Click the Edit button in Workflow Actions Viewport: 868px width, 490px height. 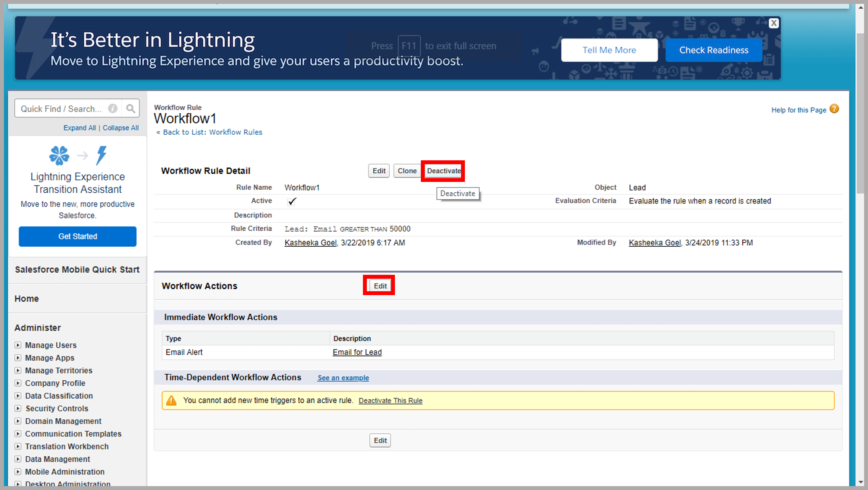coord(379,286)
